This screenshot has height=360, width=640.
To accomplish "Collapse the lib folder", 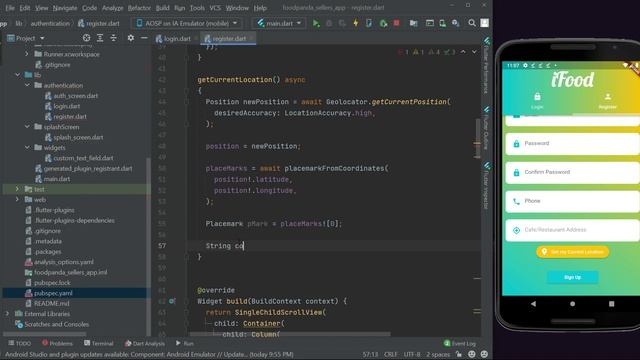I will [18, 75].
